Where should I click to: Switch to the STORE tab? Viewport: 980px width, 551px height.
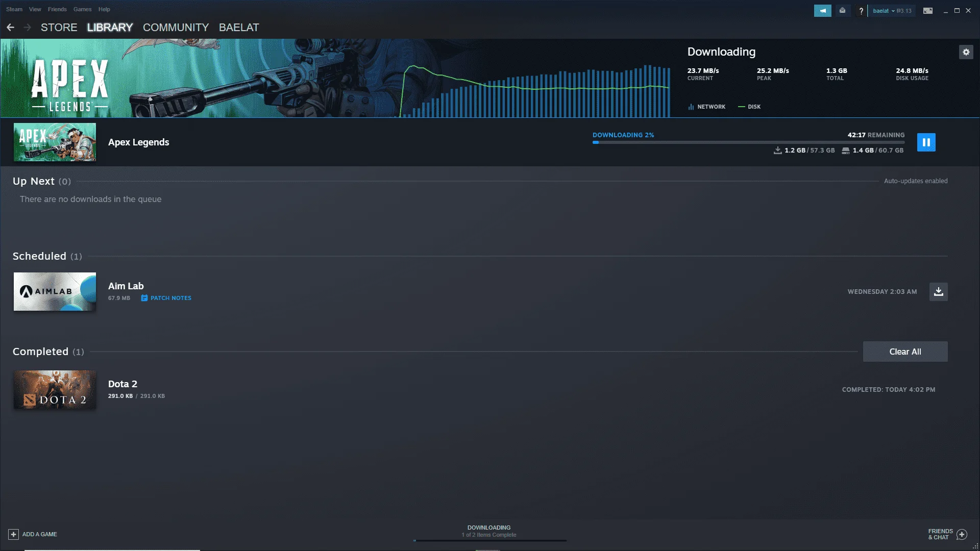(x=59, y=28)
